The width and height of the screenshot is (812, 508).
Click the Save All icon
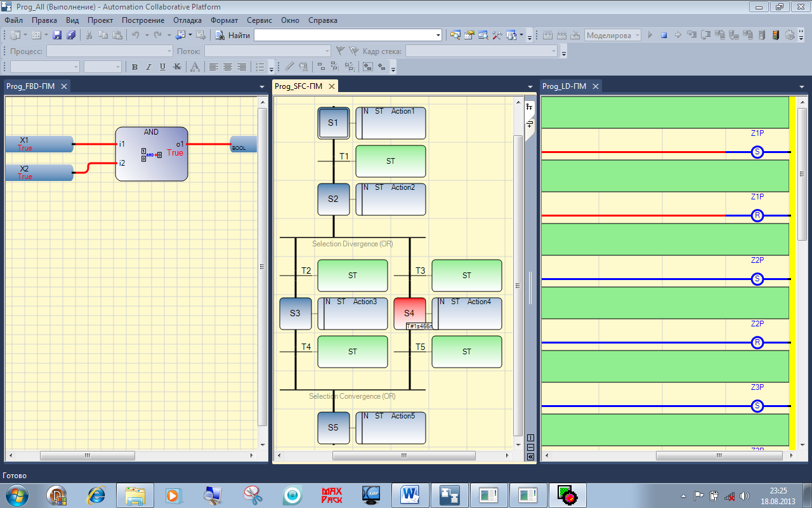click(x=71, y=36)
